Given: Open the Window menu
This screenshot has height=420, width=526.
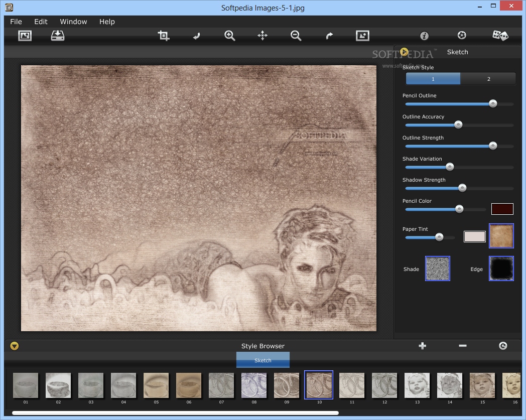Looking at the screenshot, I should (73, 22).
